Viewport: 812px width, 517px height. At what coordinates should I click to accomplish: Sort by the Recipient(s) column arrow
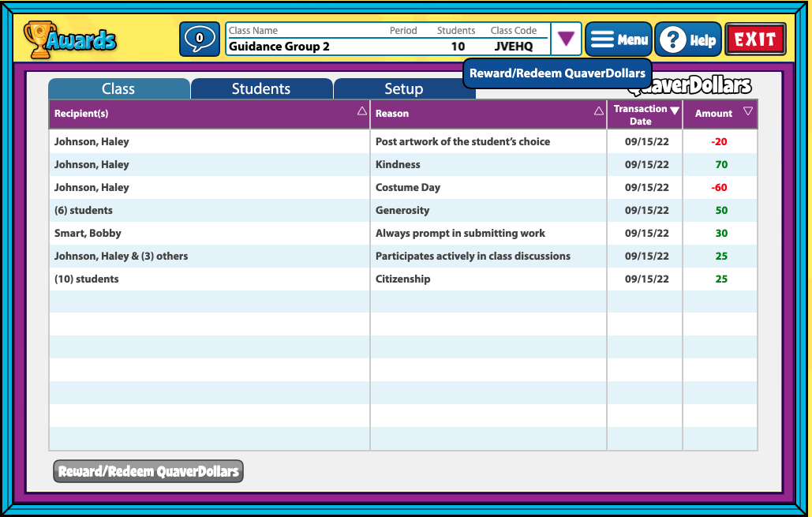point(362,111)
